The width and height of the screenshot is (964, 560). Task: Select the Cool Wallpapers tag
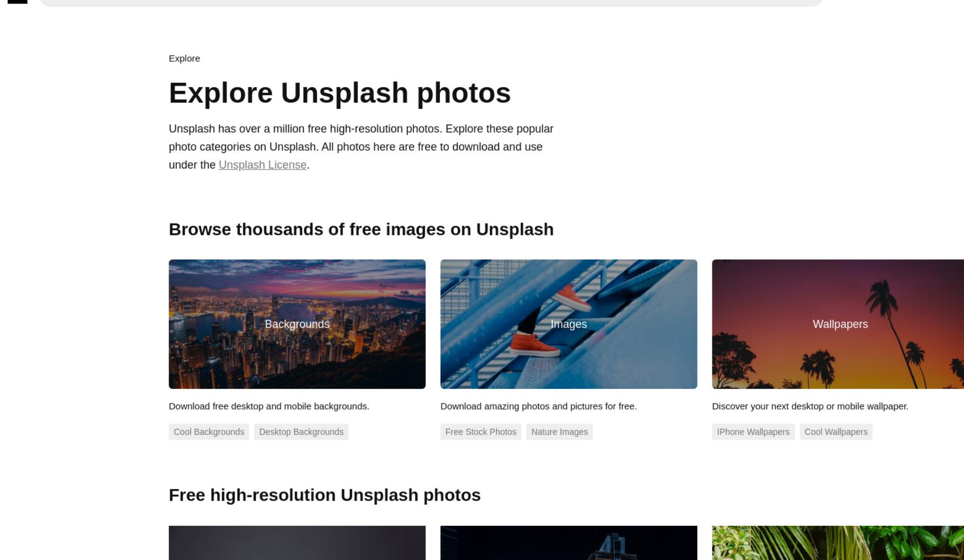click(836, 432)
